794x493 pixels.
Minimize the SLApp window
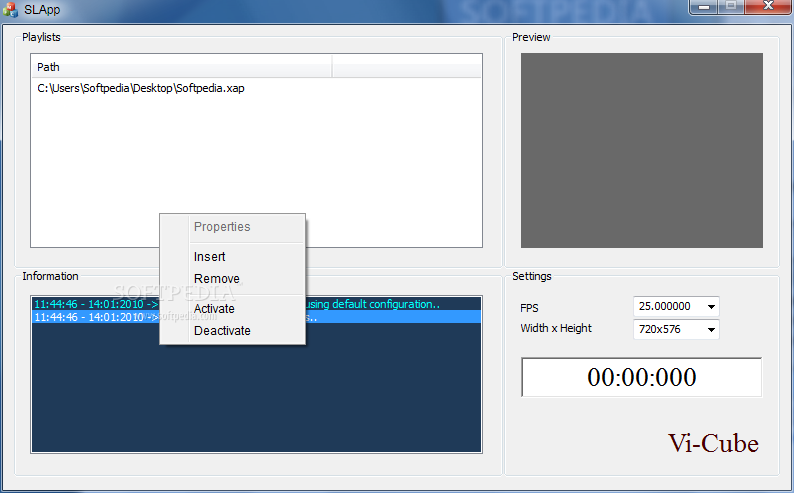[x=703, y=7]
